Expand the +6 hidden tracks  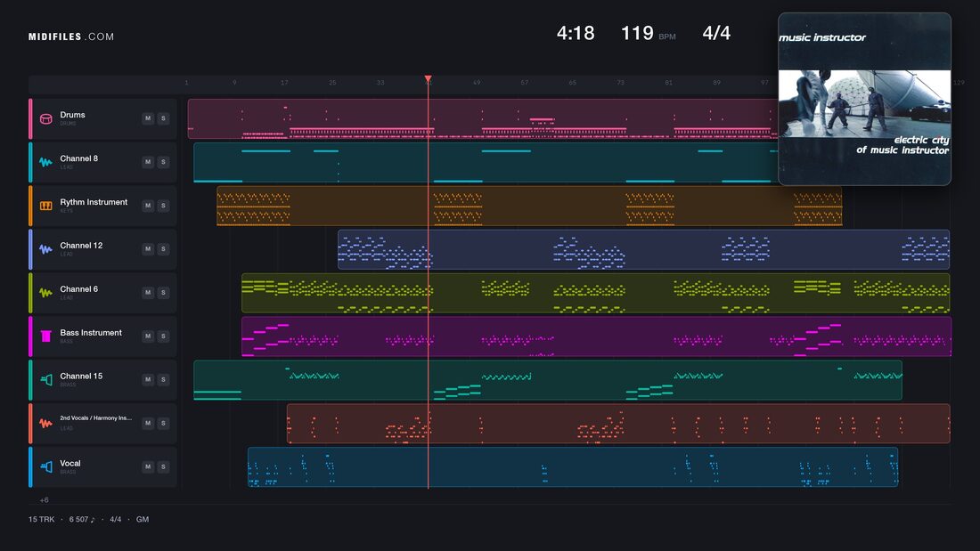click(44, 499)
